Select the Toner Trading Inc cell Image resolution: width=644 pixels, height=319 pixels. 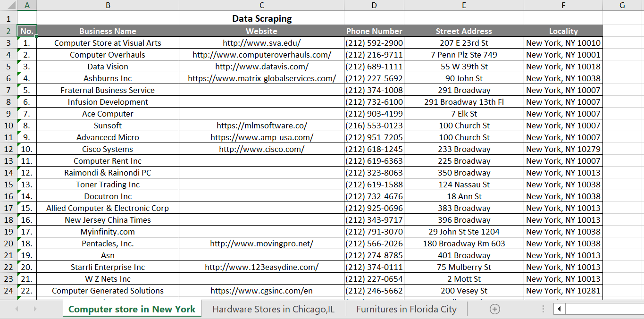pyautogui.click(x=108, y=185)
